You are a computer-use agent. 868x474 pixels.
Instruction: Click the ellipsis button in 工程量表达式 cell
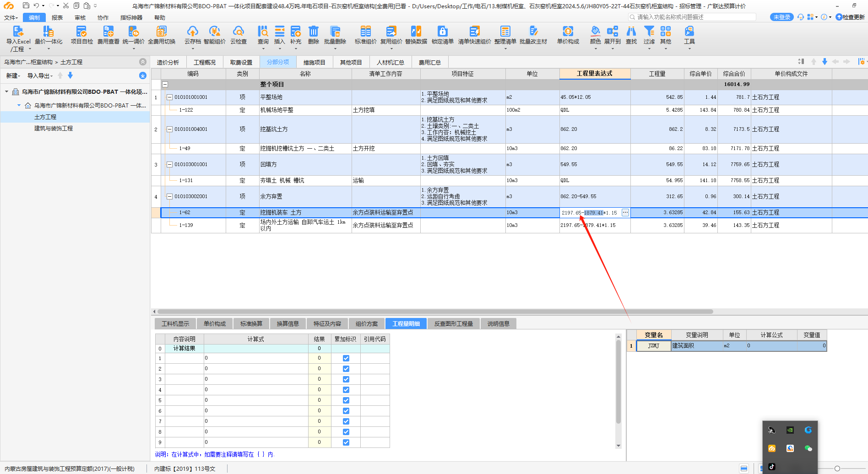(x=625, y=212)
